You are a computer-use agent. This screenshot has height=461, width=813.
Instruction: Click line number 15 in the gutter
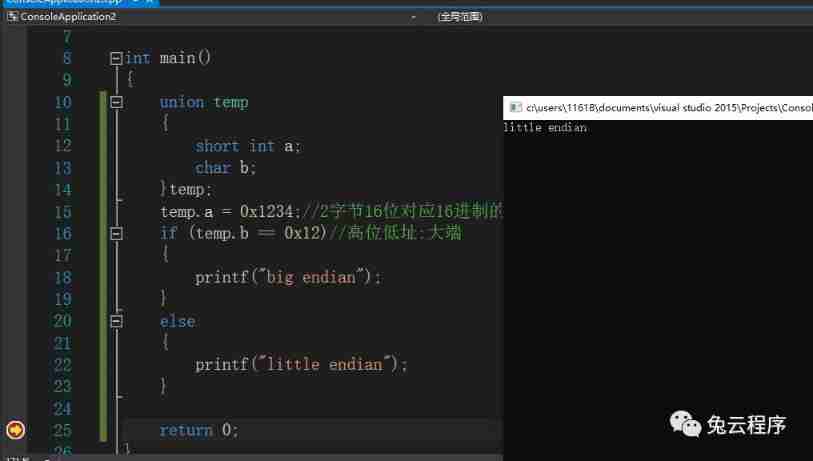(x=63, y=212)
